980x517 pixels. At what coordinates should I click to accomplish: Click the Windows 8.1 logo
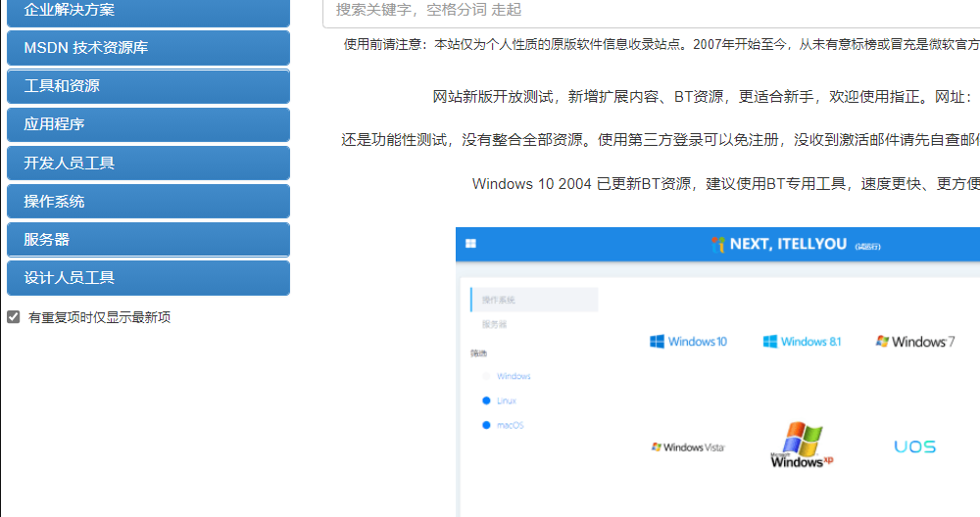[x=802, y=342]
